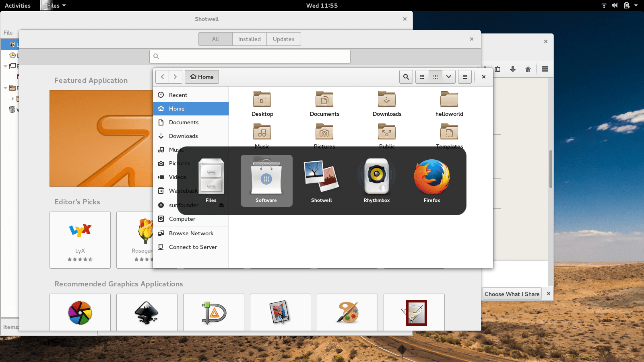Select Software in the app switcher
This screenshot has height=362, width=644.
pos(266,181)
